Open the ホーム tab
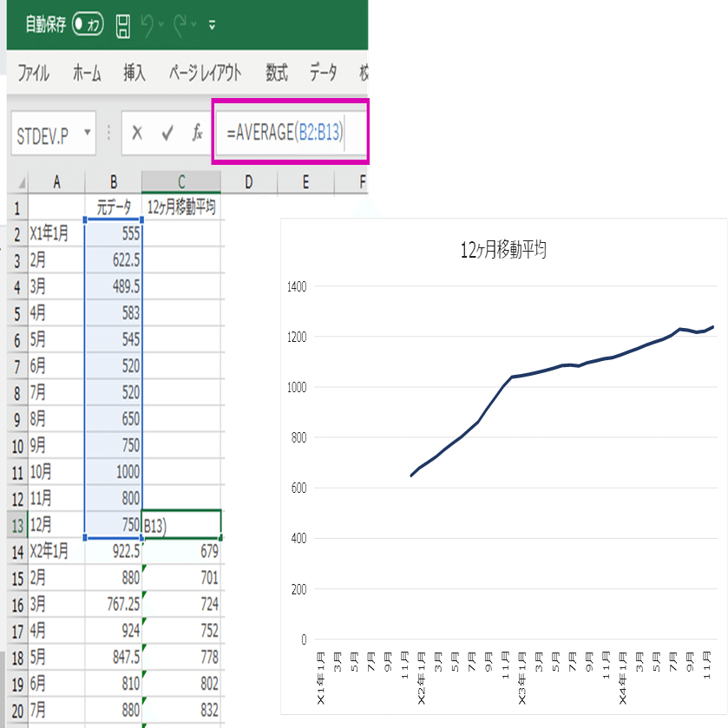 coord(87,73)
